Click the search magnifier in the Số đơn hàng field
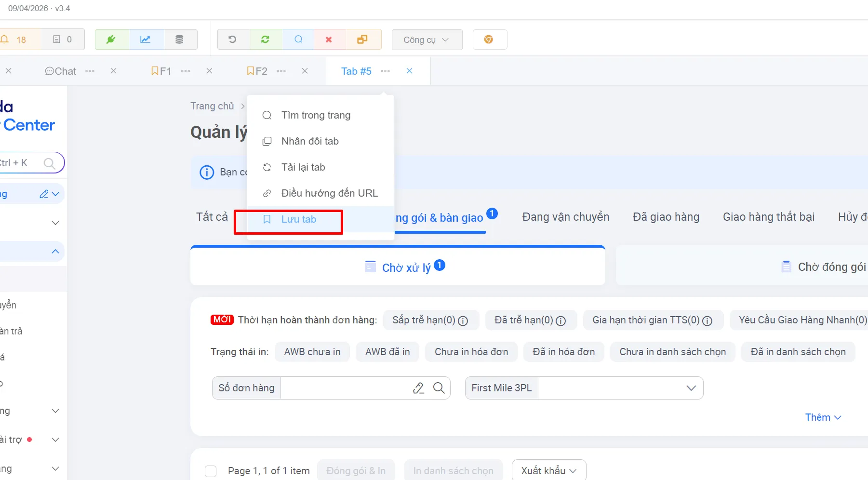This screenshot has height=480, width=868. [x=439, y=388]
